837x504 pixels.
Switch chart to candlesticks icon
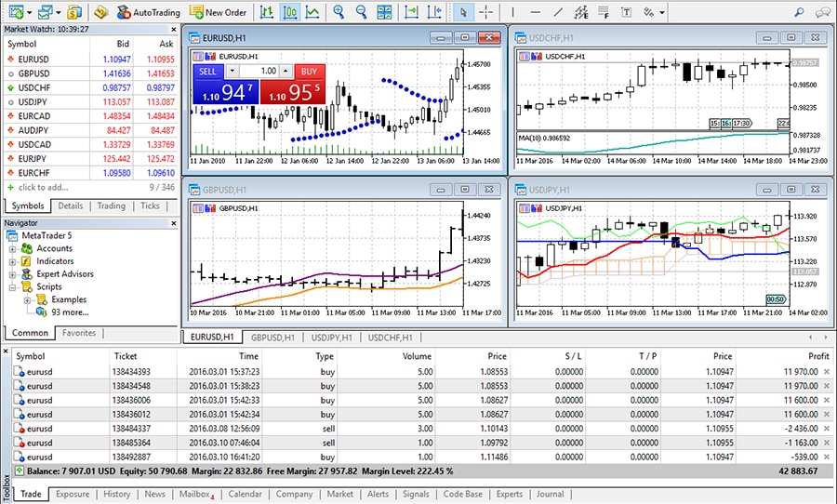point(289,12)
